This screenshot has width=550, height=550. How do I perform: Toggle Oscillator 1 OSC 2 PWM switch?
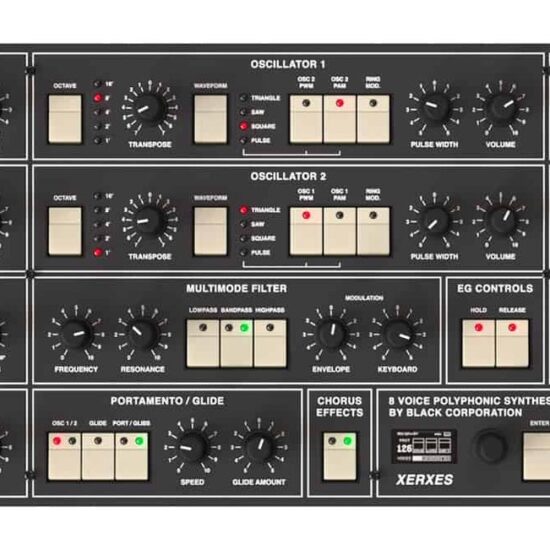coord(306,119)
